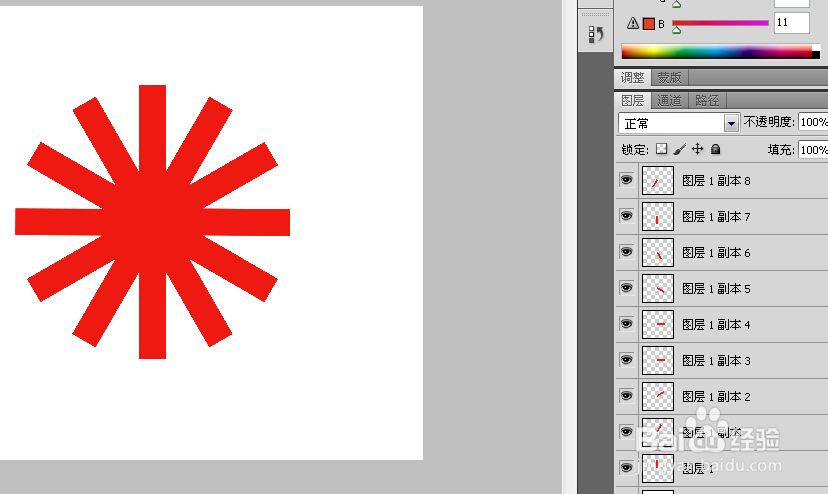Click thumbnail of 图层 1 副本 2
Viewport: 828px width, 494px height.
point(658,396)
